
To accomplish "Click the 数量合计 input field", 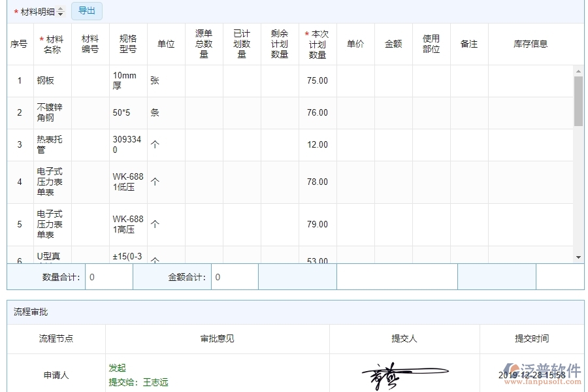I will click(109, 276).
